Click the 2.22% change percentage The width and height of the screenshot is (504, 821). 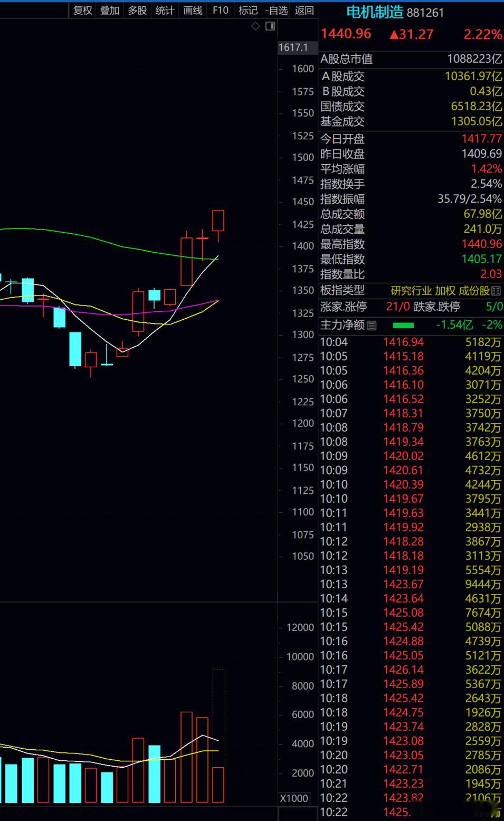coord(483,34)
